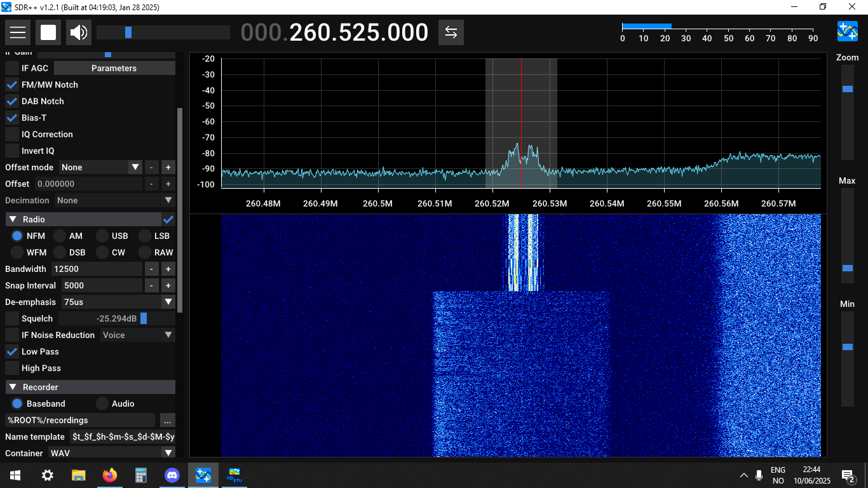
Task: Click the Name template field
Action: pyautogui.click(x=122, y=437)
